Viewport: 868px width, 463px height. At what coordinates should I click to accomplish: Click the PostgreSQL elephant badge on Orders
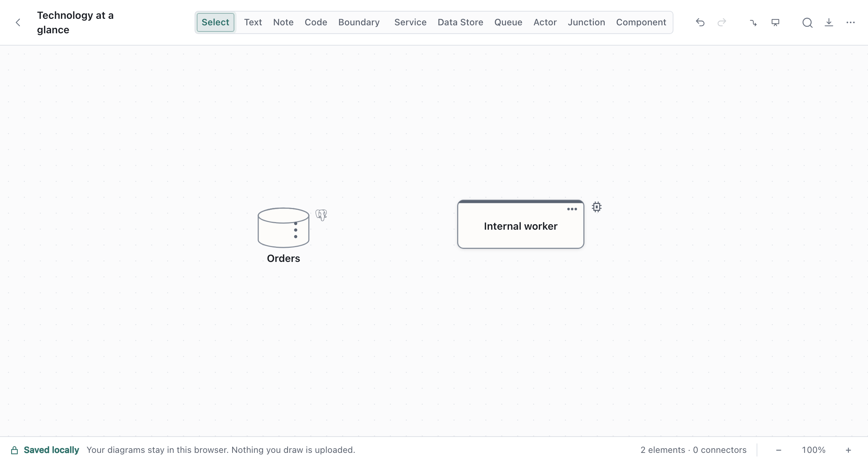[321, 215]
